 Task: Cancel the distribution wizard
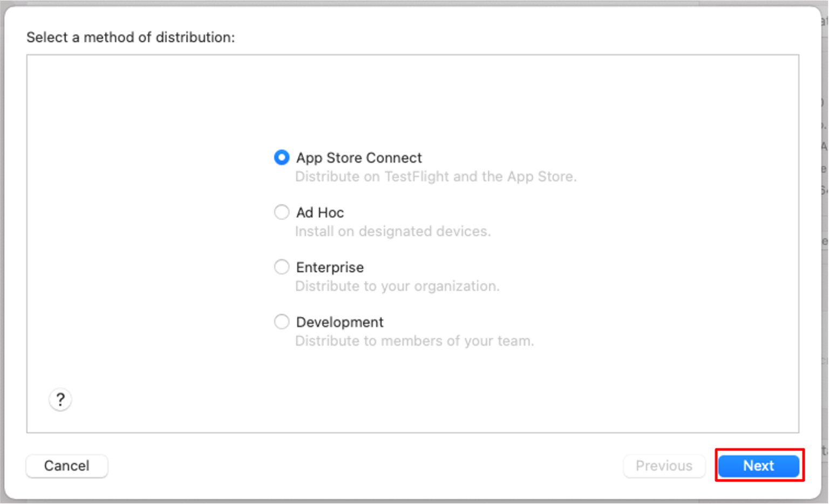point(66,466)
